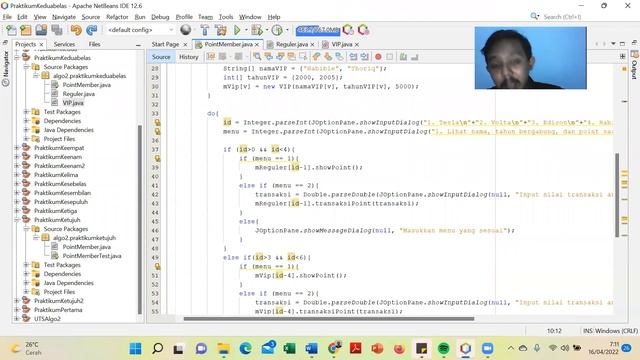The height and width of the screenshot is (360, 640).
Task: Switch to the VIP.java editor tab
Action: click(x=342, y=44)
